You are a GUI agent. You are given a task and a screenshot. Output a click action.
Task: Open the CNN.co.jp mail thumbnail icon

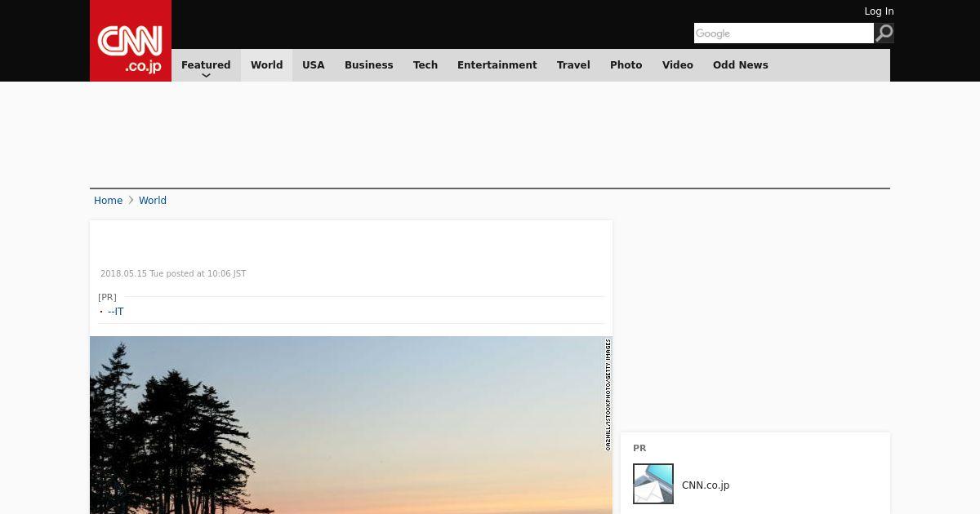pyautogui.click(x=653, y=484)
